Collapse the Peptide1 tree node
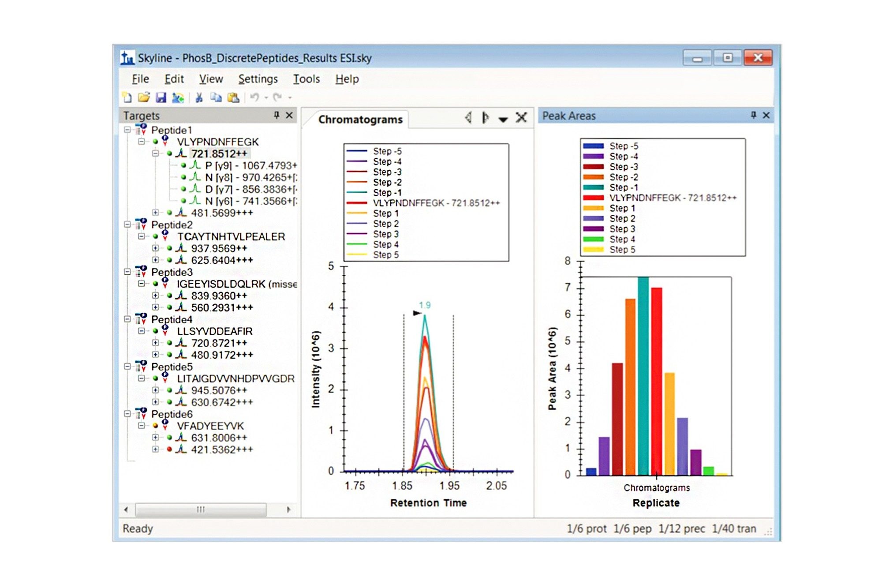The image size is (882, 588). [x=127, y=130]
